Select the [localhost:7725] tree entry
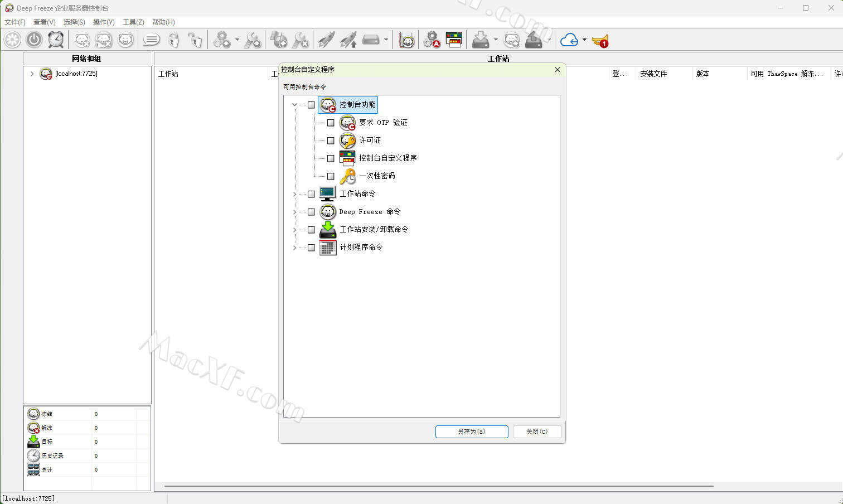843x504 pixels. [76, 74]
